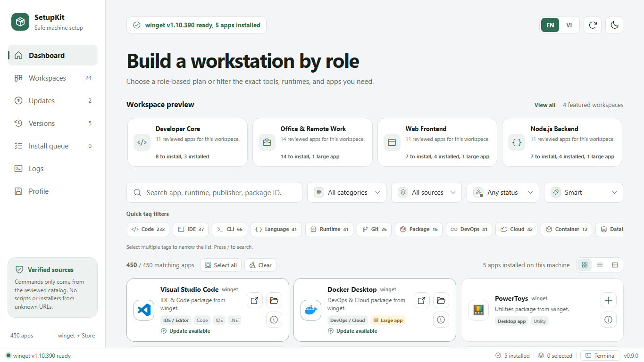Switch to table view icon
This screenshot has width=644, height=362.
click(x=615, y=265)
